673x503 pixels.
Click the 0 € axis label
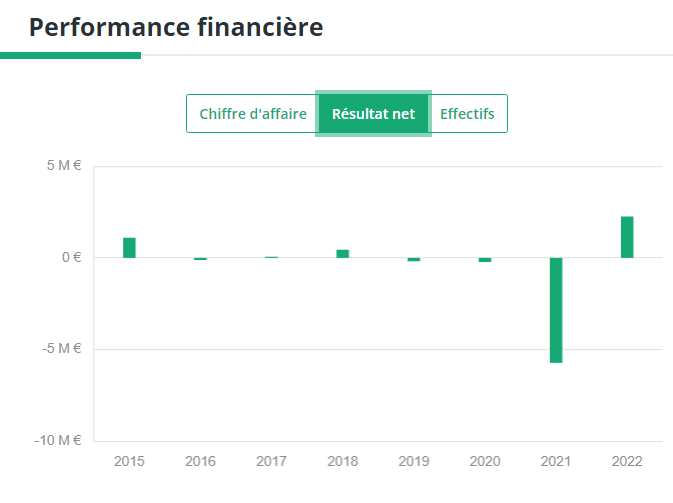click(72, 257)
